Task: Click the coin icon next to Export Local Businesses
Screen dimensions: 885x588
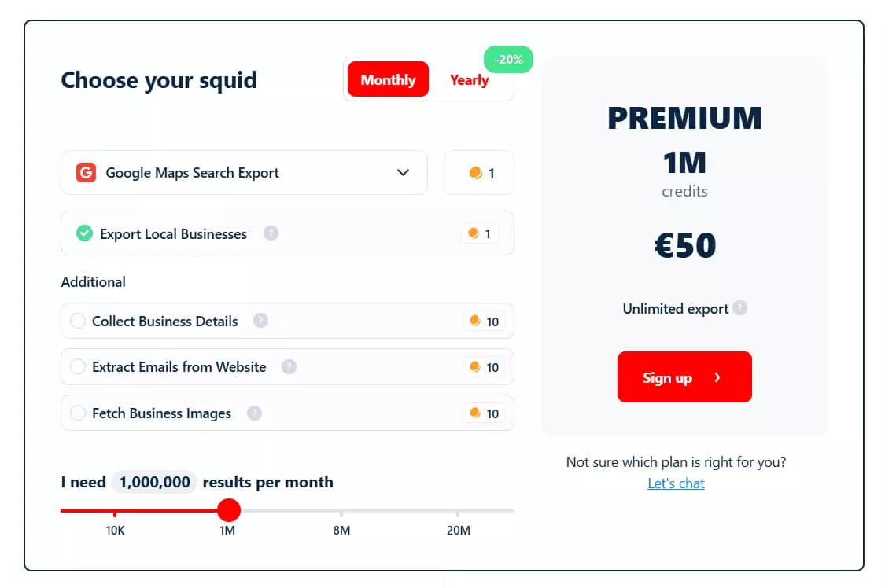Action: 474,233
